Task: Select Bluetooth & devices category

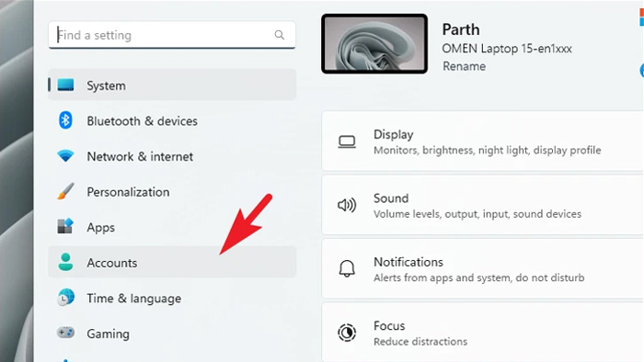Action: (x=172, y=121)
